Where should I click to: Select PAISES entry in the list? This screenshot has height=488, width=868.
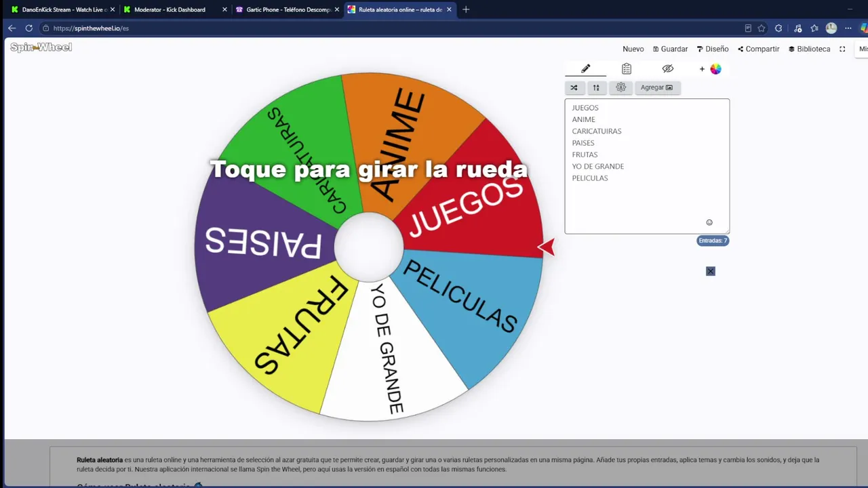click(583, 143)
